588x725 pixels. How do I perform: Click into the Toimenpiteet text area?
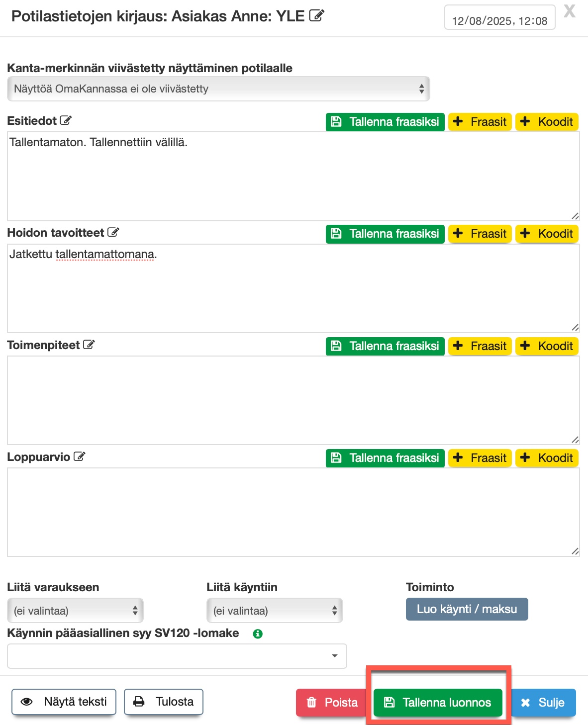[293, 400]
